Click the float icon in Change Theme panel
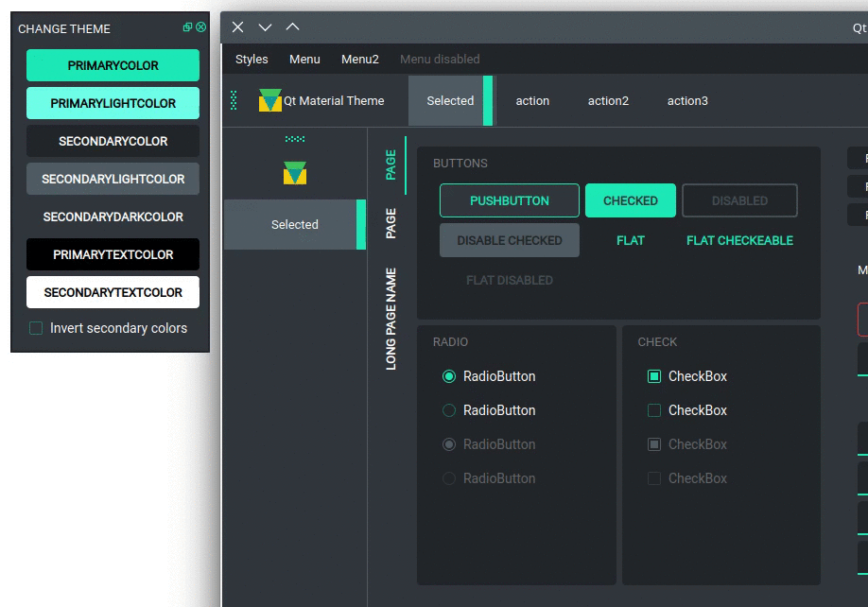Image resolution: width=868 pixels, height=607 pixels. tap(187, 27)
